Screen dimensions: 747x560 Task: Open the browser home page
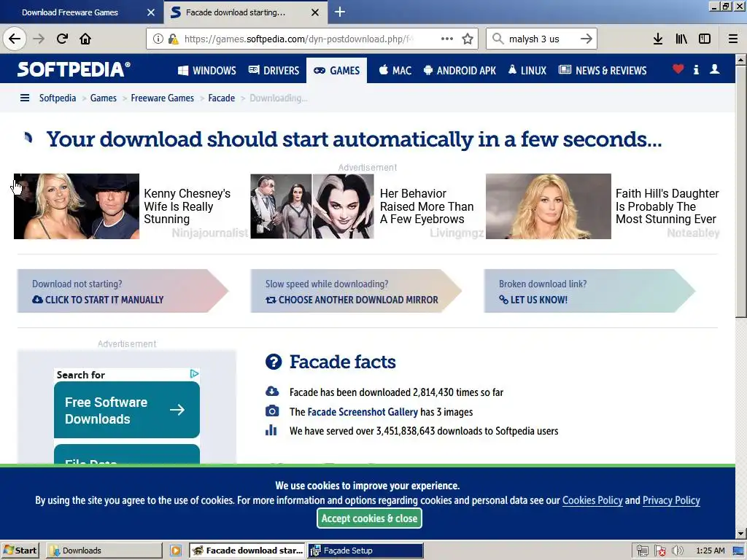click(x=85, y=39)
